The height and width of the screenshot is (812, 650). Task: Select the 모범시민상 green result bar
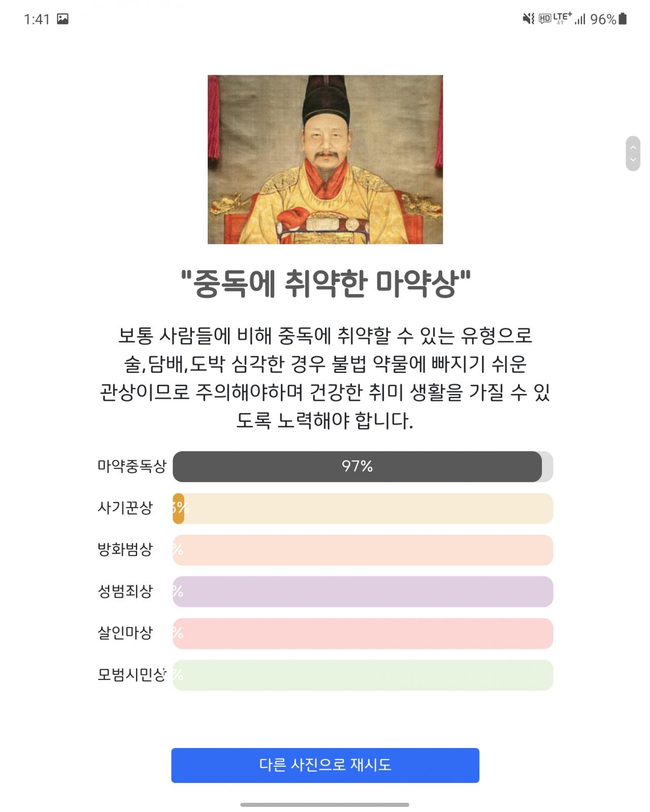point(363,675)
